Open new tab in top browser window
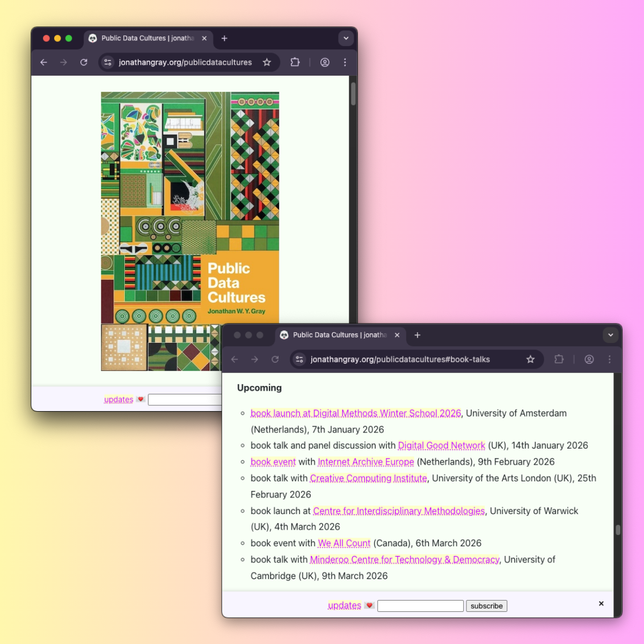The height and width of the screenshot is (644, 644). tap(224, 38)
